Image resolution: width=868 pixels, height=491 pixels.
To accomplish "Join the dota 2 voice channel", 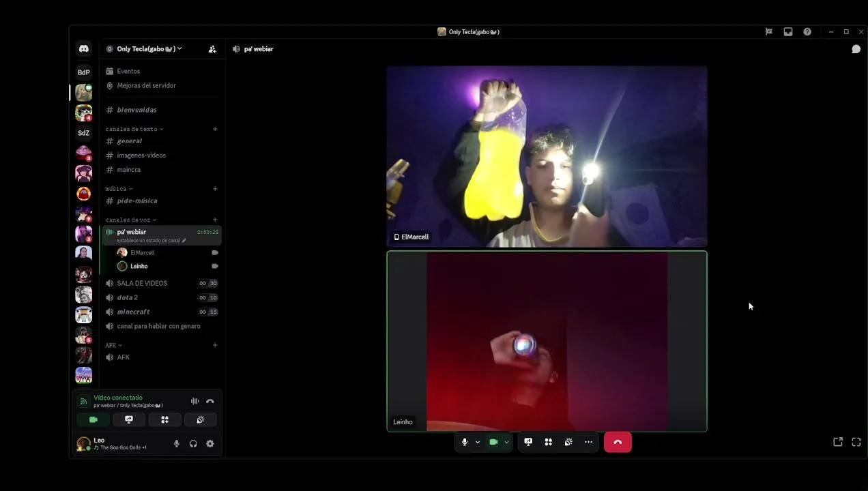I will [x=161, y=297].
